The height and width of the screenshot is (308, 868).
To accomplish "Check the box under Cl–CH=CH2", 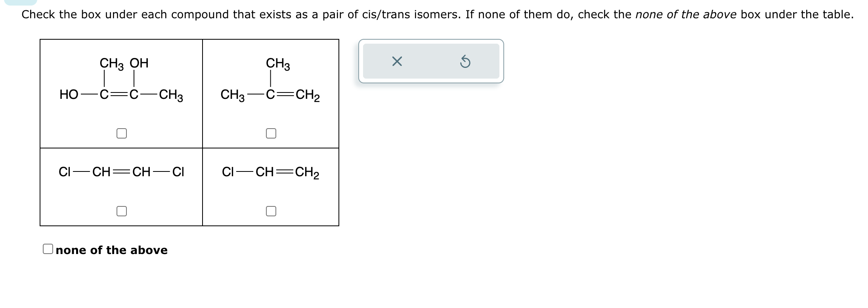I will pos(271,211).
